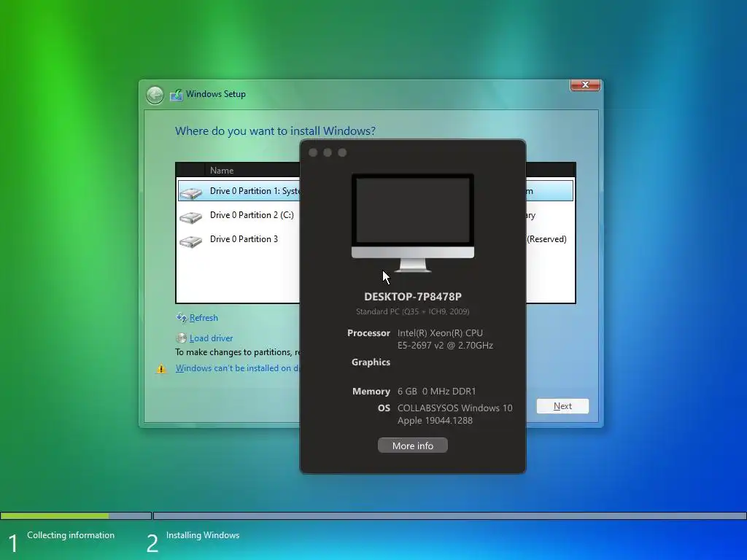Click drive icon for Partition 2 (C:)
747x560 pixels.
click(x=190, y=217)
